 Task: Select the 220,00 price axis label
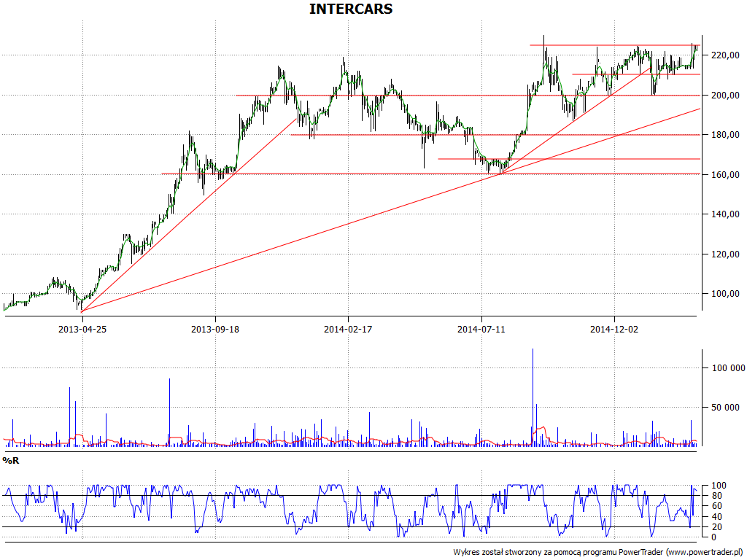725,55
